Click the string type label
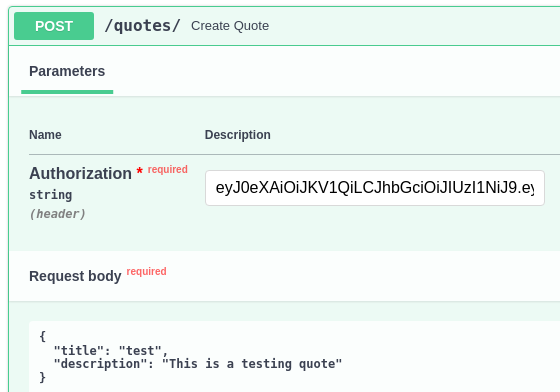560x392 pixels. (x=51, y=195)
